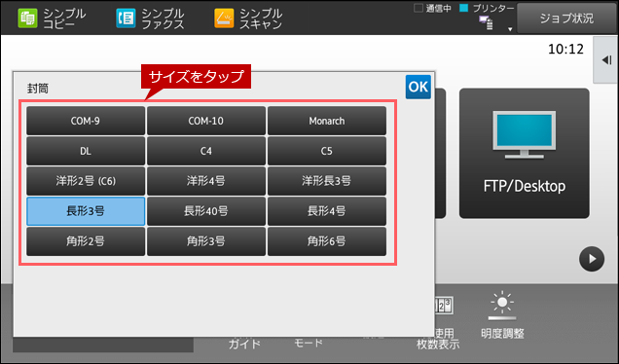The height and width of the screenshot is (364, 619).
Task: Go to next home page arrow
Action: [592, 259]
